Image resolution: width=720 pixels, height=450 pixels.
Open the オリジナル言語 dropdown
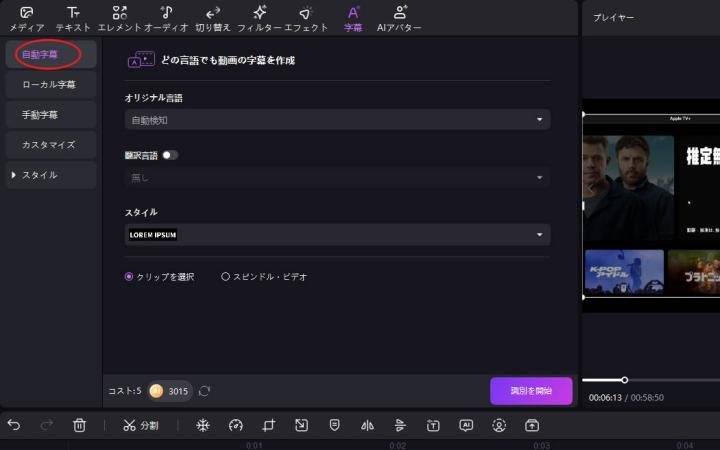[x=338, y=119]
